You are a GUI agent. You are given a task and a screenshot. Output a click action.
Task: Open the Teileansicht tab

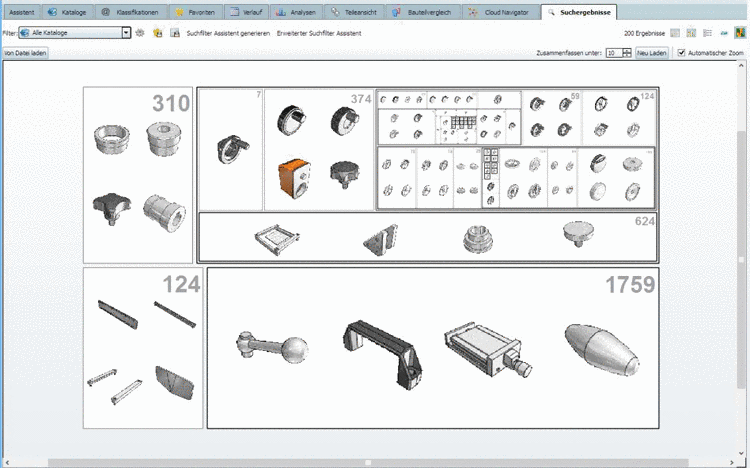pos(354,12)
